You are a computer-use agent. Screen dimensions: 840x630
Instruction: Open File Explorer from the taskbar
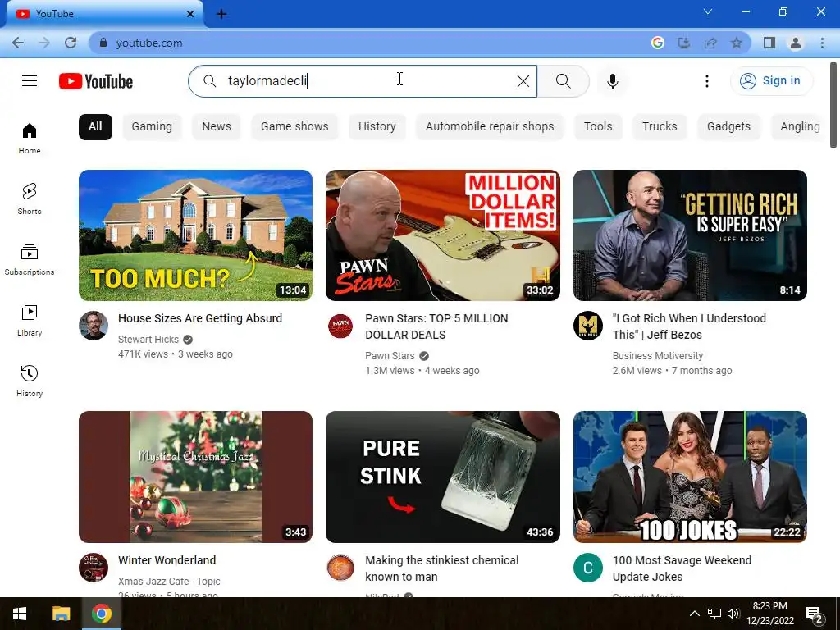click(x=61, y=614)
